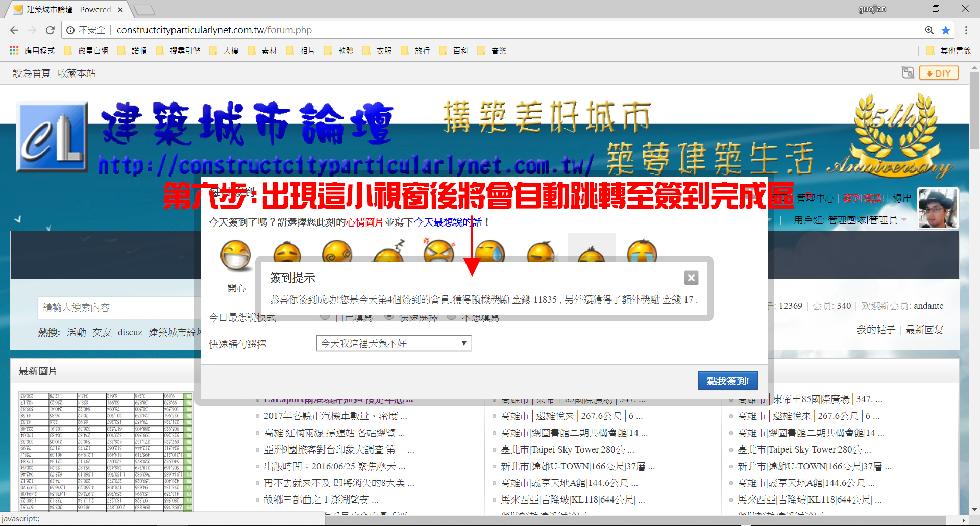Click the 簽到領獎! link

click(863, 198)
